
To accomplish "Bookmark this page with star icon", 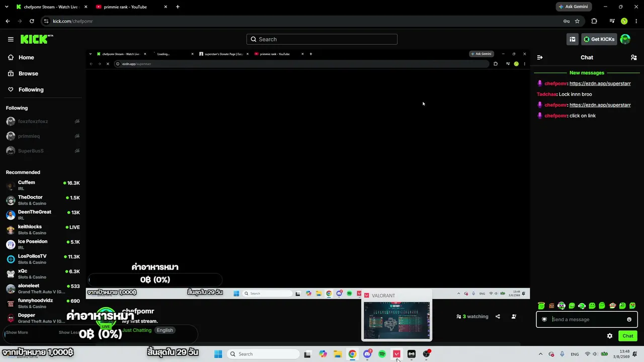I will (x=577, y=21).
